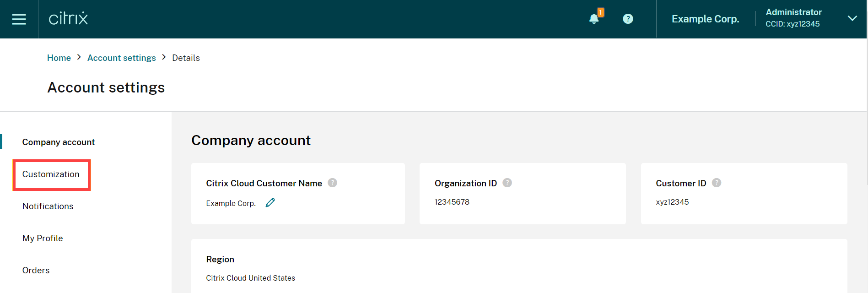Image resolution: width=868 pixels, height=293 pixels.
Task: Show help for Customer ID
Action: pos(717,183)
